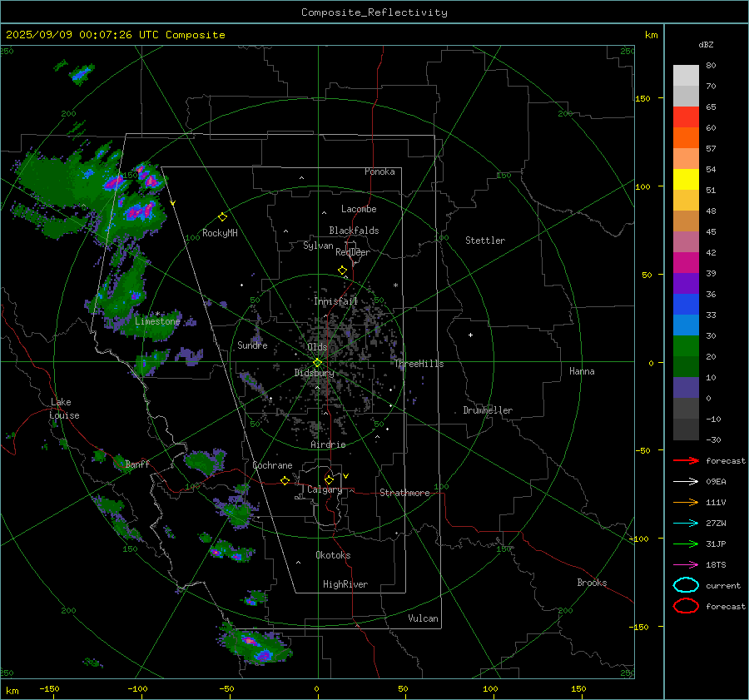Click the orange 111V arrow legend icon
This screenshot has height=700, width=749.
tap(686, 502)
